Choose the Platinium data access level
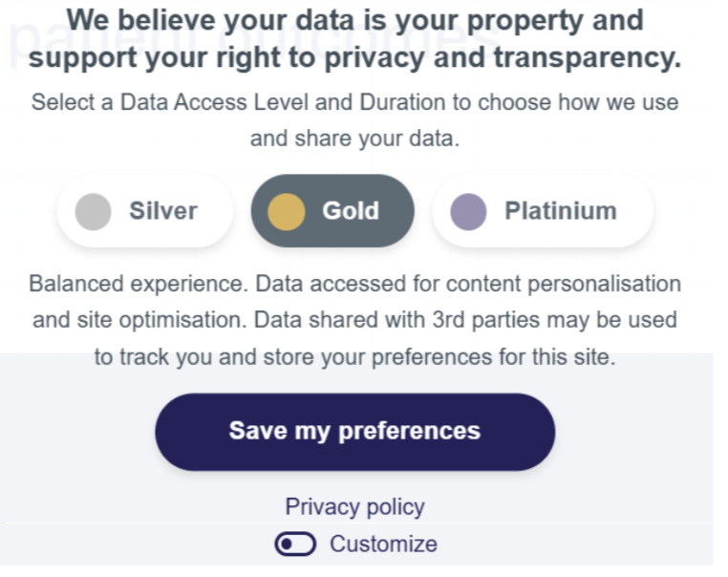This screenshot has height=577, width=728. point(543,211)
